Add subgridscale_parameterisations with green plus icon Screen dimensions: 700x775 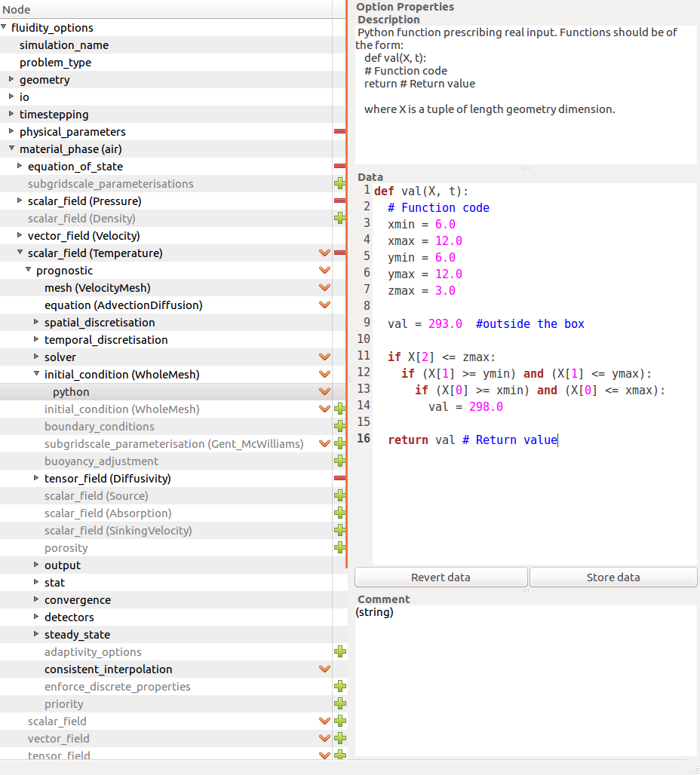click(x=340, y=183)
